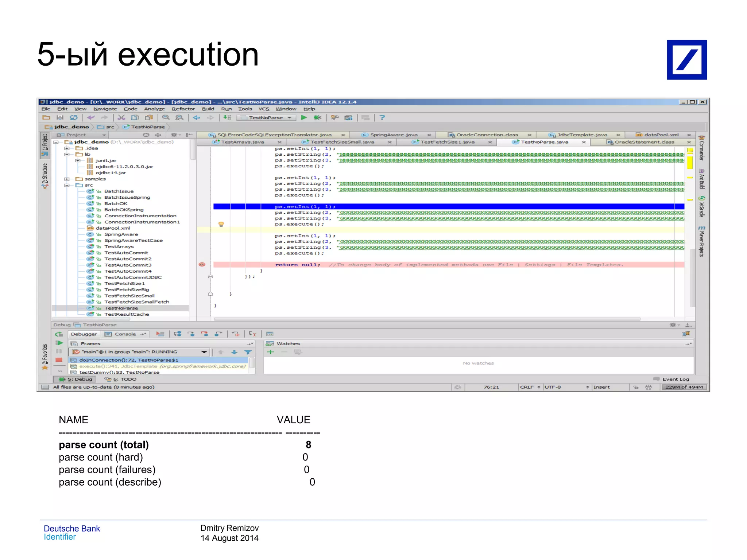Add a new watch with plus icon
This screenshot has height=560, width=747.
point(270,352)
